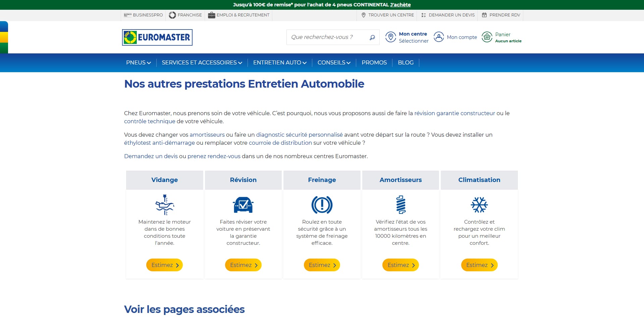The width and height of the screenshot is (644, 320).
Task: Click the Demandez un devis link
Action: (151, 156)
